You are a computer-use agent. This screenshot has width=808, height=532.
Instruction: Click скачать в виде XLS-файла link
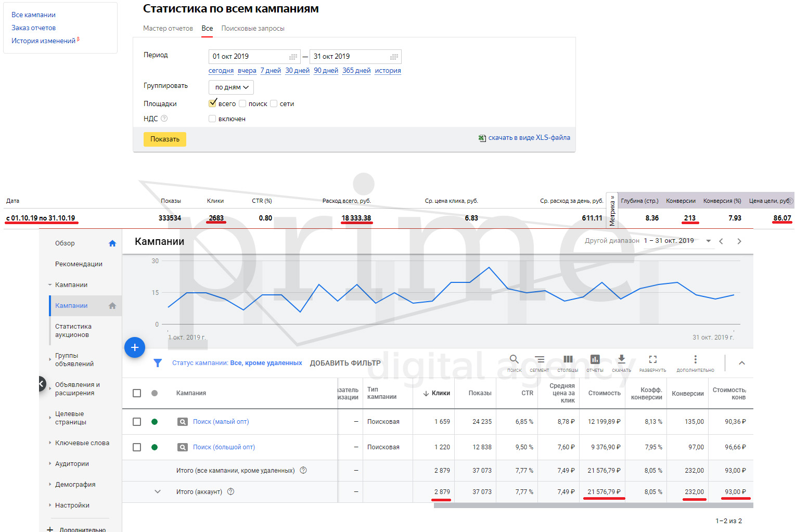tap(529, 138)
